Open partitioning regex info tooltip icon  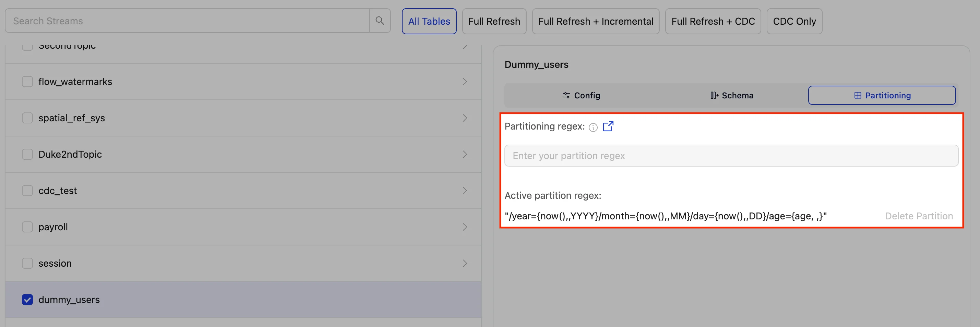[593, 128]
